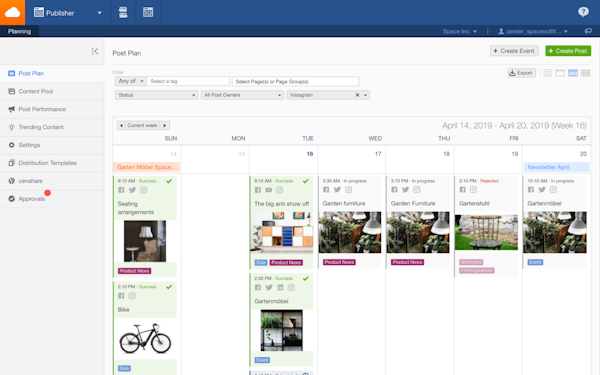600x375 pixels.
Task: Click the Create Event button
Action: pos(514,51)
